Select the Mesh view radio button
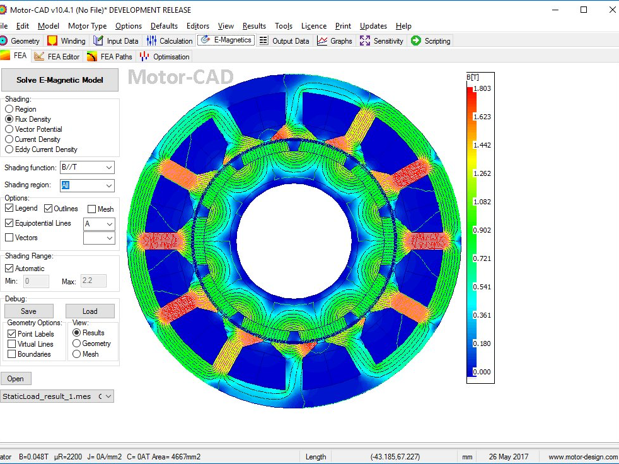This screenshot has height=464, width=619. coord(77,354)
